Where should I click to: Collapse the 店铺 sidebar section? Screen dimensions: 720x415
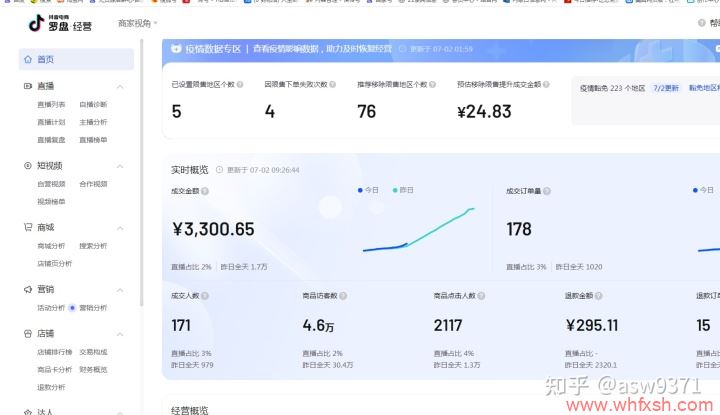pyautogui.click(x=120, y=334)
